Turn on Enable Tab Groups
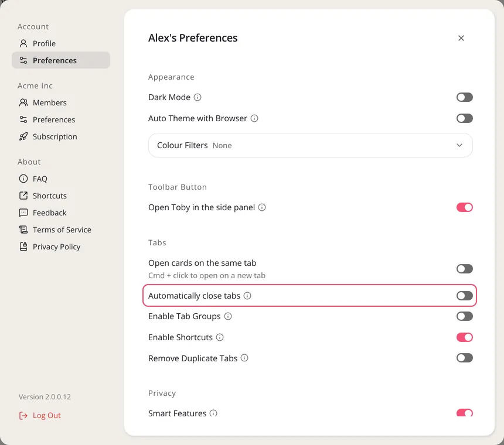The height and width of the screenshot is (445, 504). pyautogui.click(x=465, y=316)
